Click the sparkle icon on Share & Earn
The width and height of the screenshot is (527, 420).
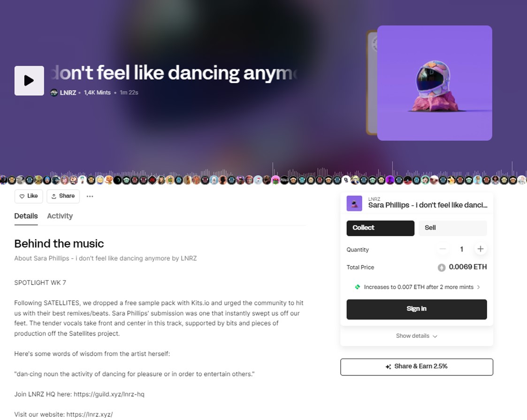coord(388,367)
